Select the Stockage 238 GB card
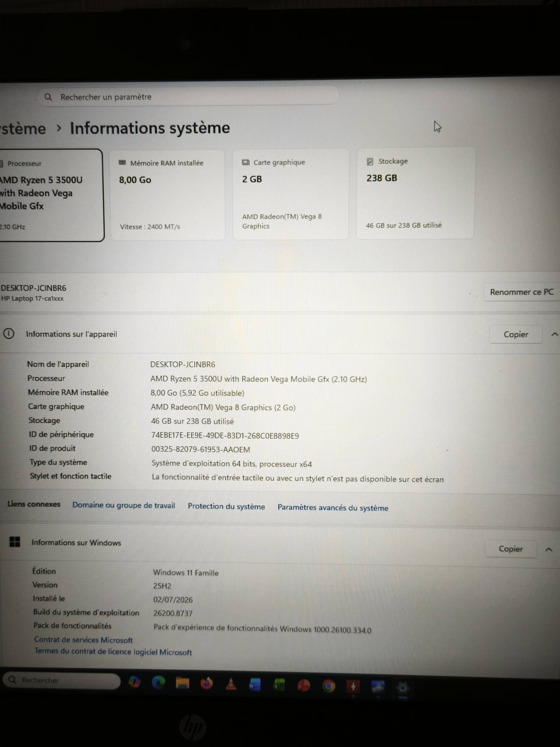The height and width of the screenshot is (747, 560). pyautogui.click(x=416, y=193)
